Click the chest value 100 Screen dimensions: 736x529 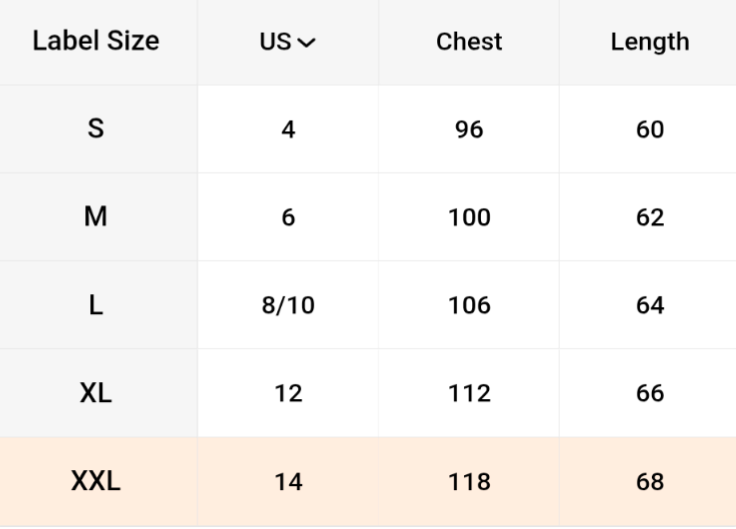[469, 218]
